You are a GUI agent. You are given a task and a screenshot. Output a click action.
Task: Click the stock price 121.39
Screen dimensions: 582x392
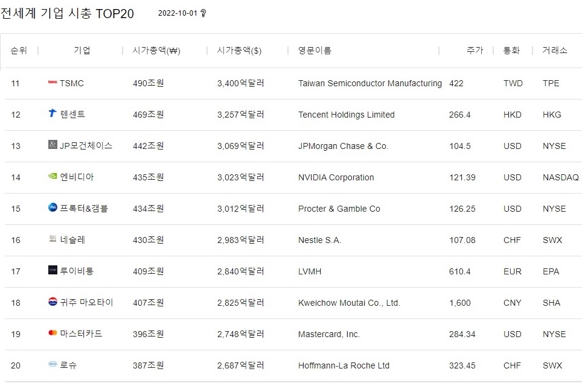click(462, 178)
